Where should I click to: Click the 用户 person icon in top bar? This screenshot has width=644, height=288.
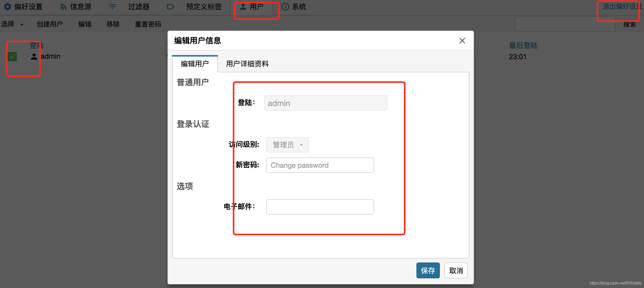point(243,7)
